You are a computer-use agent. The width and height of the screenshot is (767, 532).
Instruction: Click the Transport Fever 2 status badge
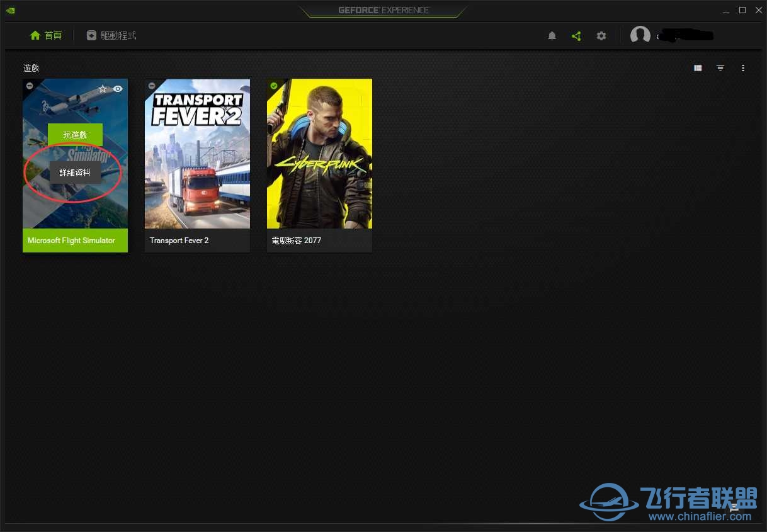152,86
